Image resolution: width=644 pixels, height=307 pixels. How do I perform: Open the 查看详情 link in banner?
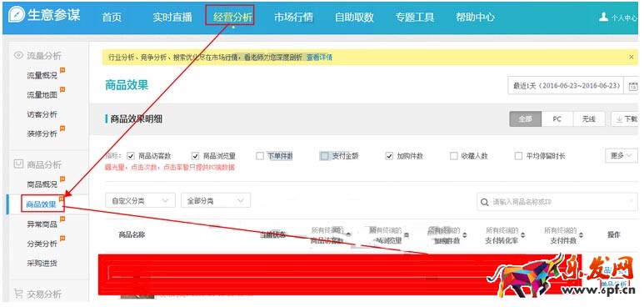pyautogui.click(x=319, y=58)
